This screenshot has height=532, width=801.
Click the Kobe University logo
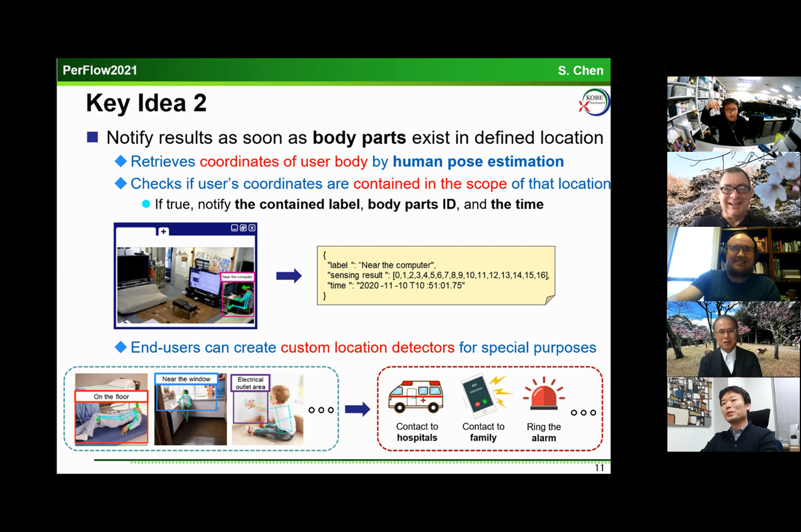tap(594, 103)
